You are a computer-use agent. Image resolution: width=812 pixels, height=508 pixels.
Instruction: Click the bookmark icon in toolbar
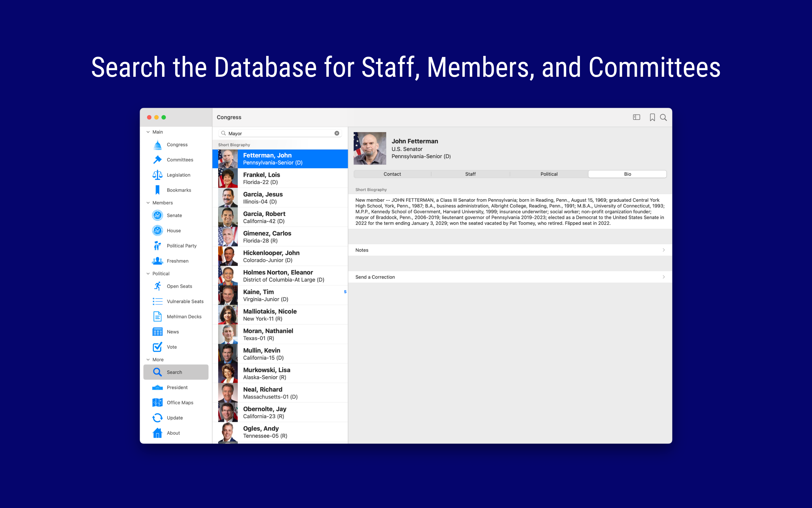(652, 117)
